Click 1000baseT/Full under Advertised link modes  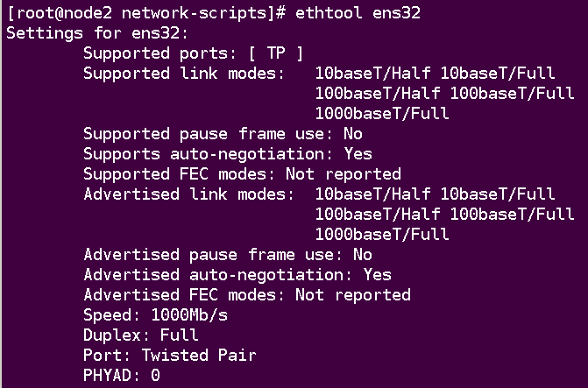[382, 235]
